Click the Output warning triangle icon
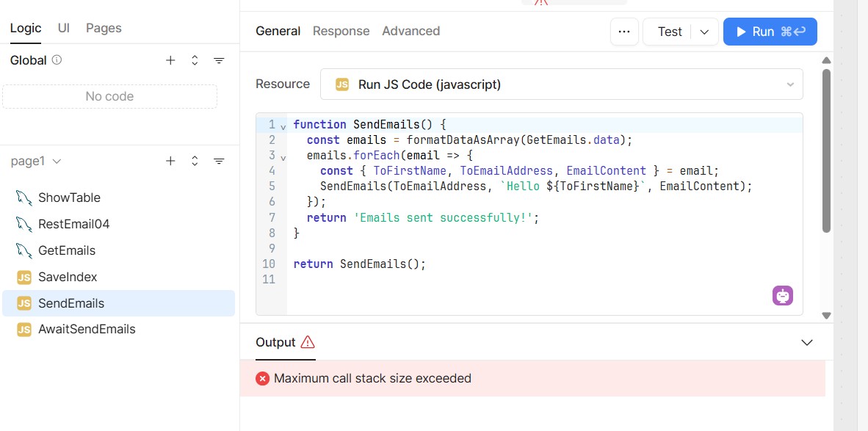Screen dimensions: 868x431 [x=308, y=342]
